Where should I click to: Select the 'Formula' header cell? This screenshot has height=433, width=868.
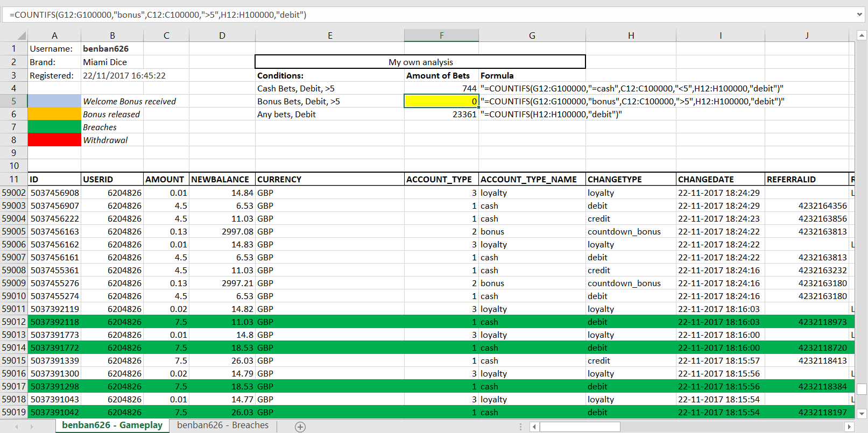click(x=532, y=75)
